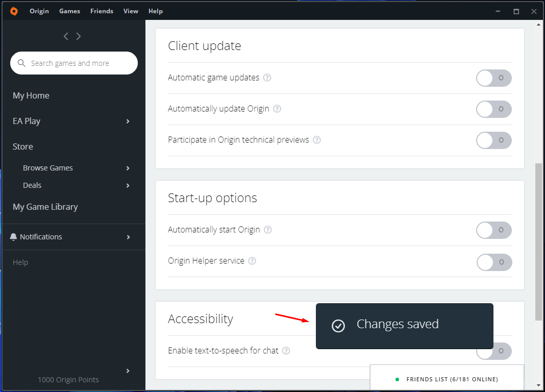Viewport: 545px width, 392px height.
Task: Click the Changes saved checkmark icon
Action: pyautogui.click(x=338, y=326)
